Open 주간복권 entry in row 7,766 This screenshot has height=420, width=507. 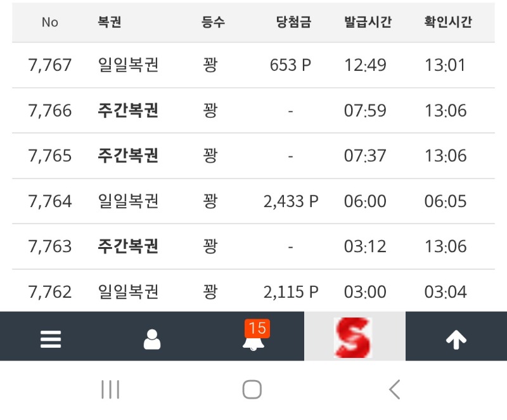pos(128,111)
